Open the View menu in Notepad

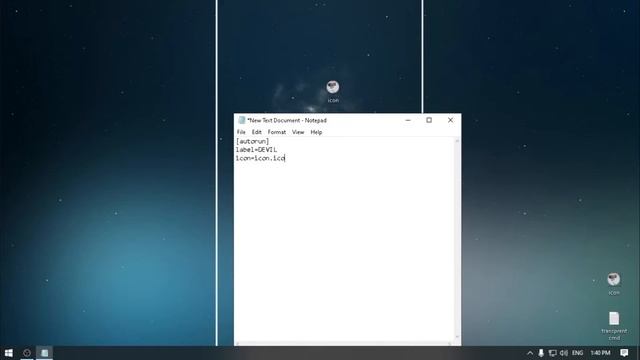(x=298, y=132)
